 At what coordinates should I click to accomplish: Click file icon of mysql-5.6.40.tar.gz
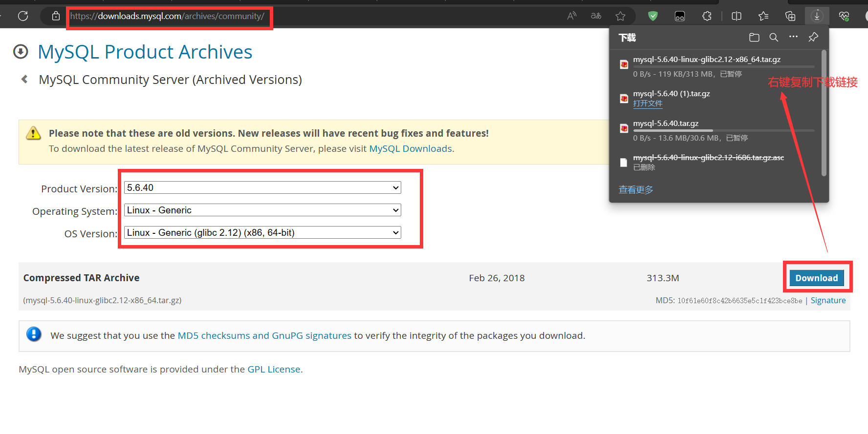pyautogui.click(x=624, y=128)
